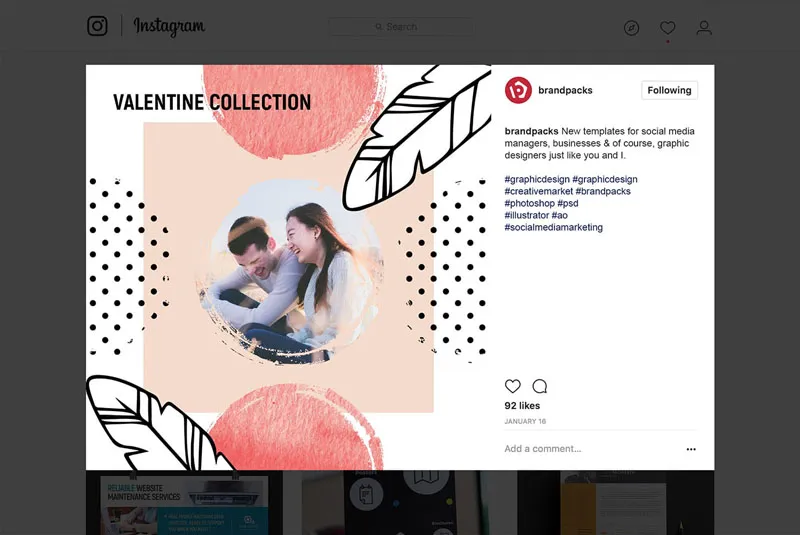Click the brandpacks profile avatar
Image resolution: width=800 pixels, height=535 pixels.
(518, 90)
